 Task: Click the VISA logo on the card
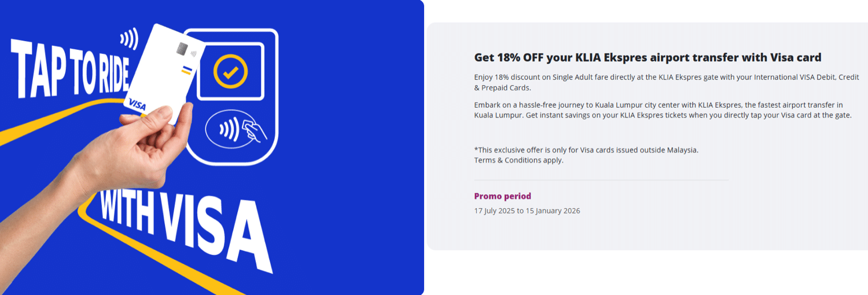tap(137, 104)
